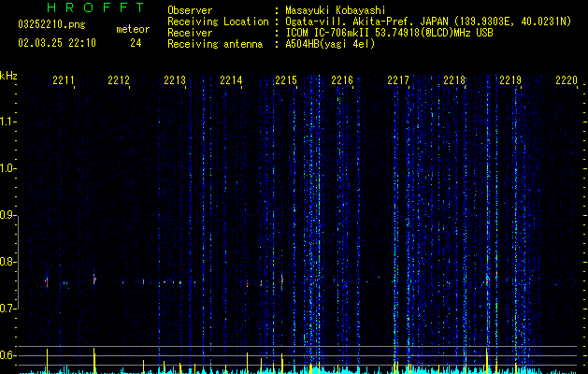Image resolution: width=588 pixels, height=374 pixels.
Task: Click the 0.7 frequency axis label
Action: tap(7, 309)
